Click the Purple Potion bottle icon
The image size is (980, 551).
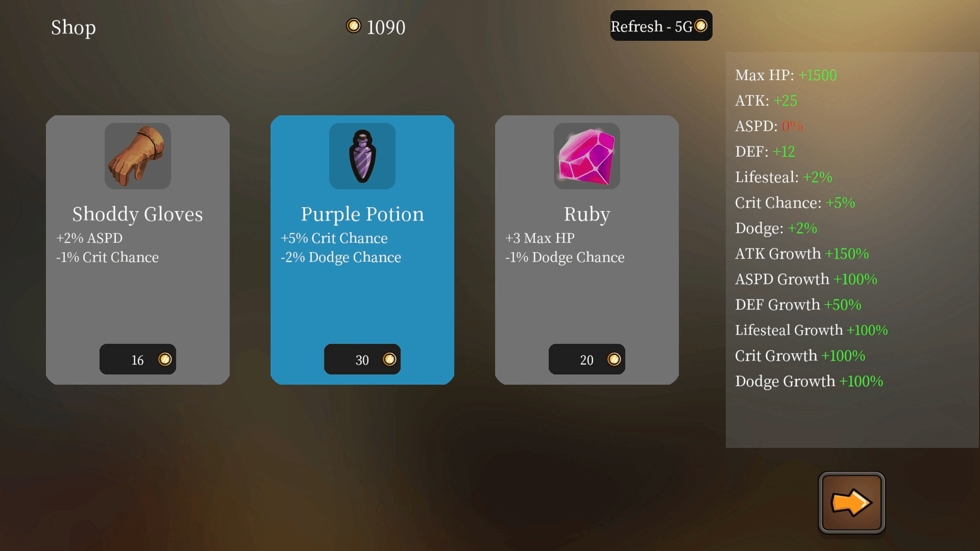(x=362, y=156)
